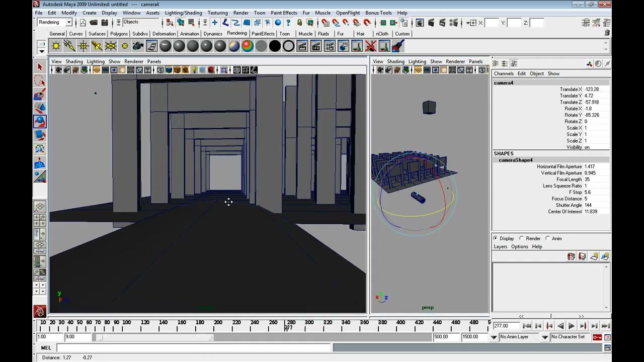Create directional light from shelf

pyautogui.click(x=69, y=46)
